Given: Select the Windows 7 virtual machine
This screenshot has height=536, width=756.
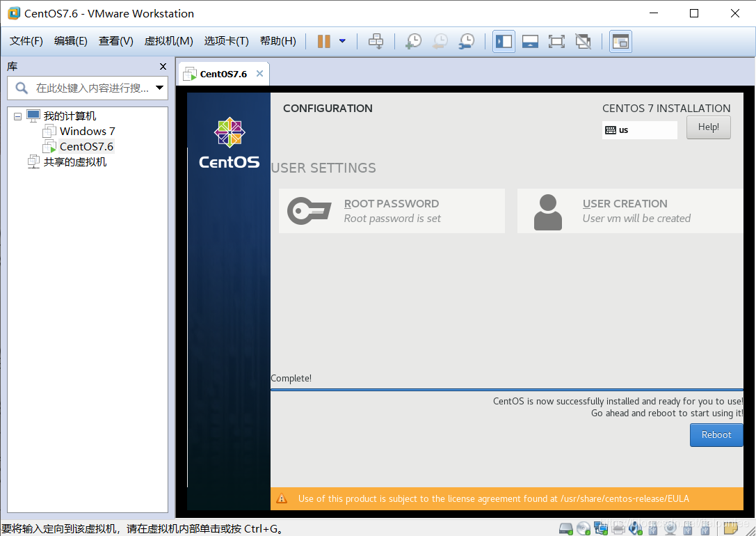Looking at the screenshot, I should pyautogui.click(x=87, y=132).
